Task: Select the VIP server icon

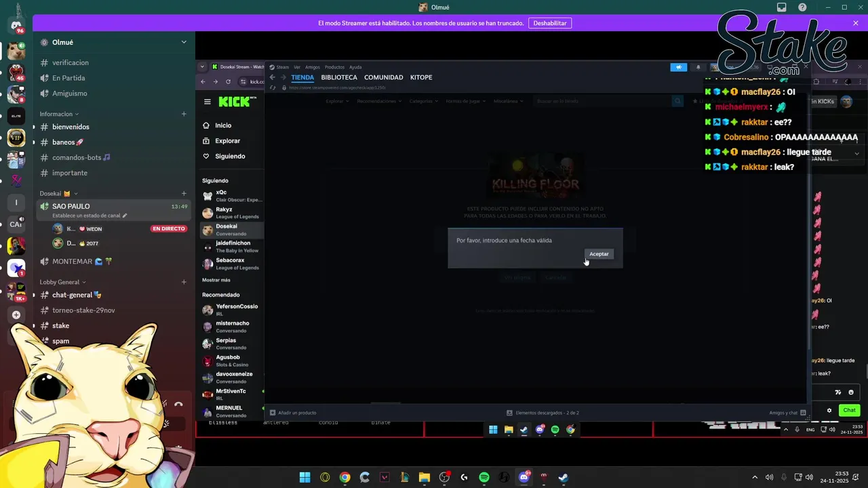Action: [x=16, y=138]
